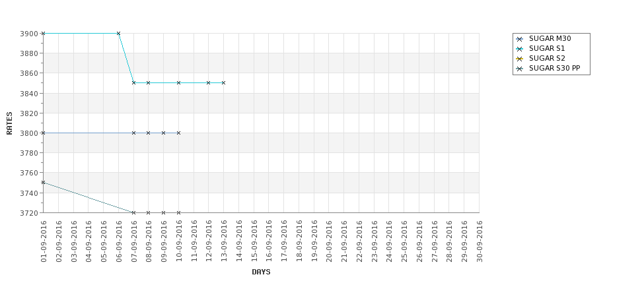Click the 10-09-2016 date label
Screen dimensions: 644x283
178,241
